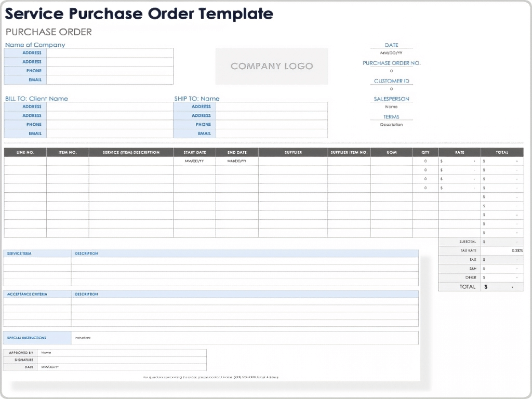Select the first row End Date cell

(237, 161)
